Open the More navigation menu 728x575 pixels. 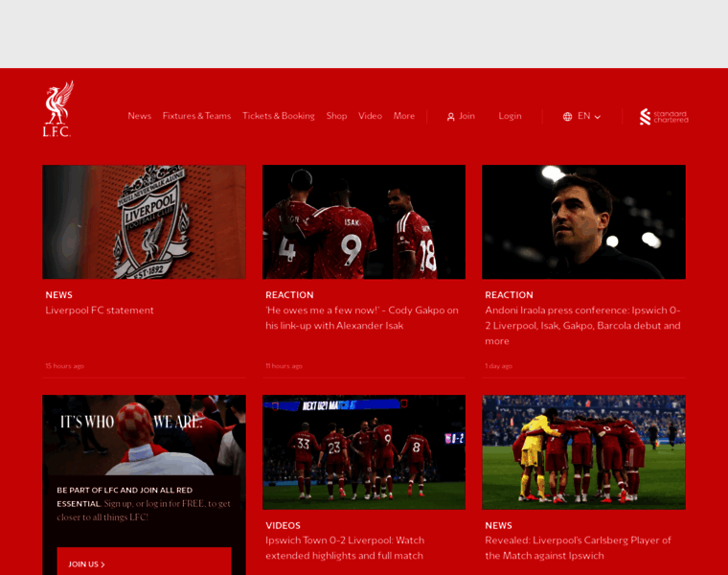click(404, 116)
